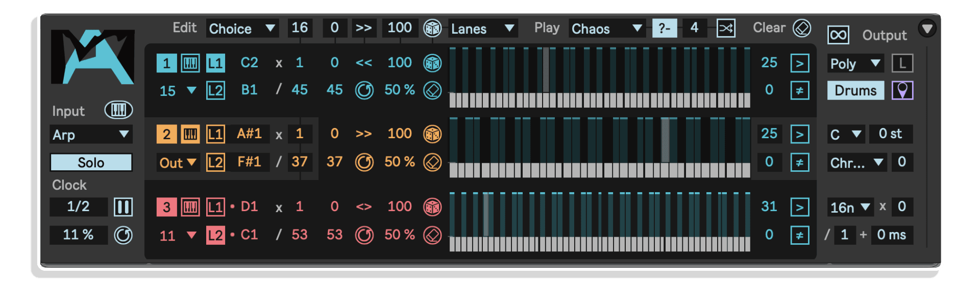The image size is (980, 281).
Task: Click the orange rotary icon in lane 2
Action: coord(364,163)
